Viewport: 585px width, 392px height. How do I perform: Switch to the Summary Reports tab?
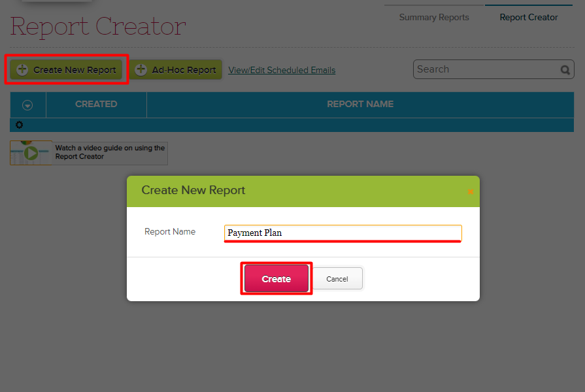(x=434, y=18)
